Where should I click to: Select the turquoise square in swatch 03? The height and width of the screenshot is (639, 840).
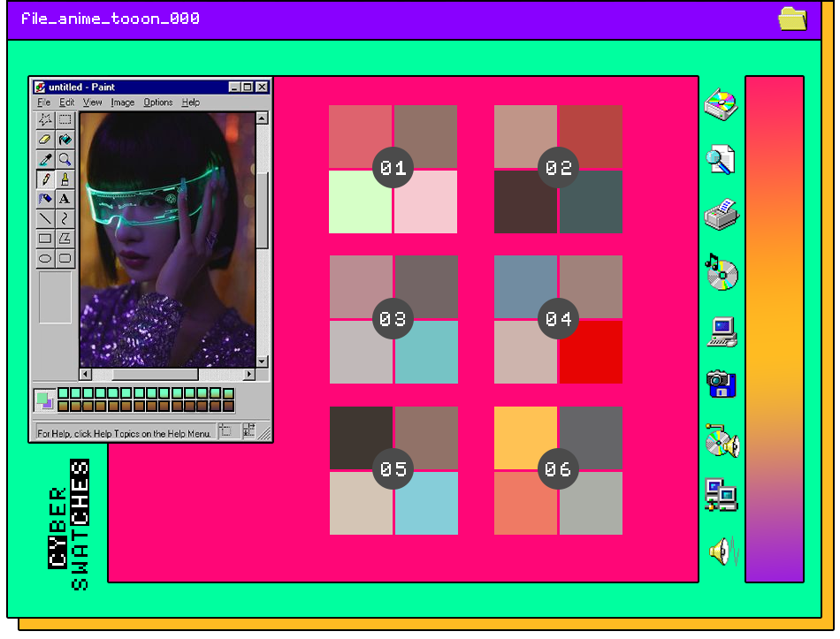(426, 352)
